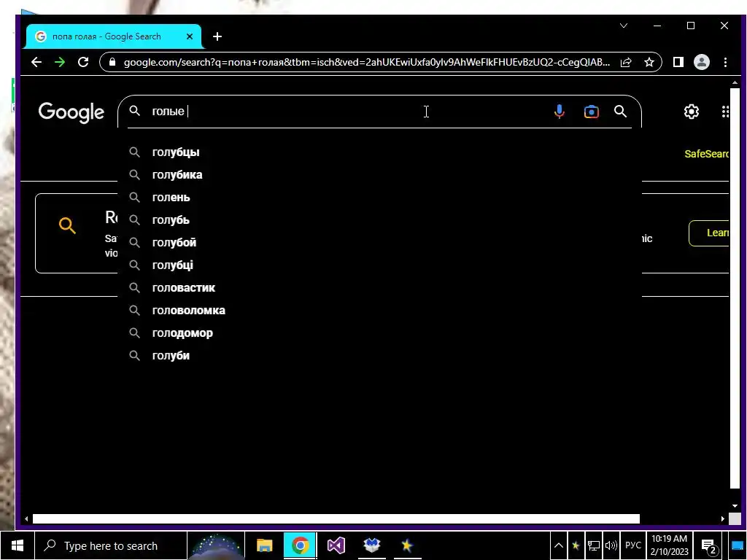This screenshot has height=560, width=747.
Task: Open Google quick settings gear
Action: [x=692, y=112]
